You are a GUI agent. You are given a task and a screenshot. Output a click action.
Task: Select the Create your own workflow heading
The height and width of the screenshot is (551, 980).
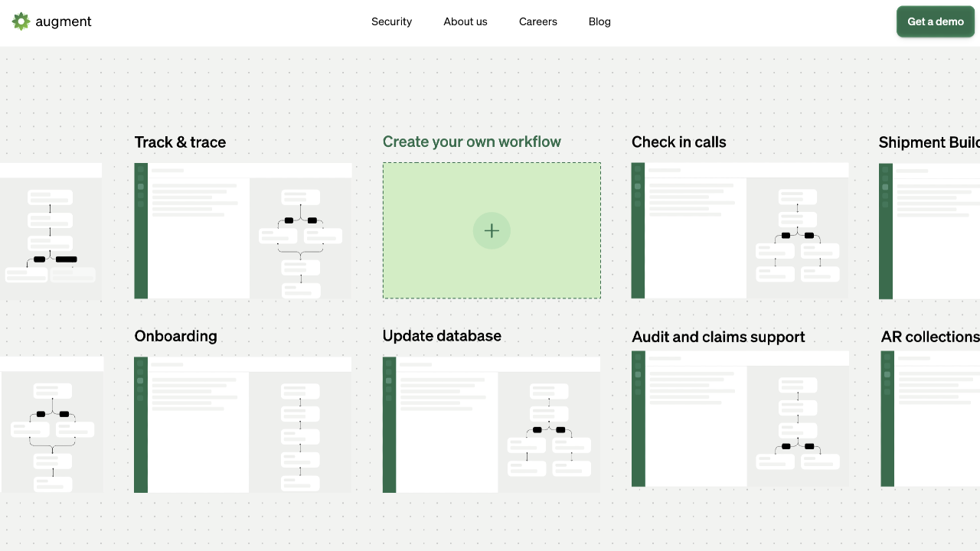tap(472, 142)
